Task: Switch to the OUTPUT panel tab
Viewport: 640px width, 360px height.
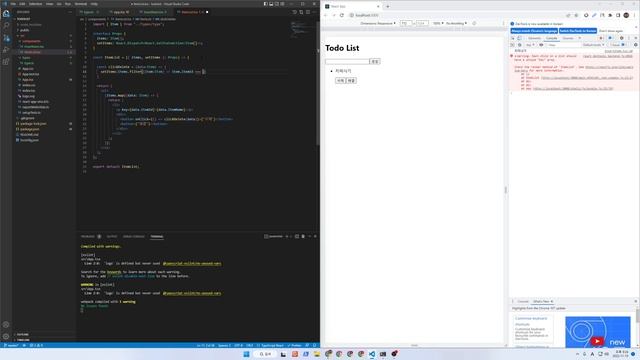Action: pyautogui.click(x=112, y=236)
